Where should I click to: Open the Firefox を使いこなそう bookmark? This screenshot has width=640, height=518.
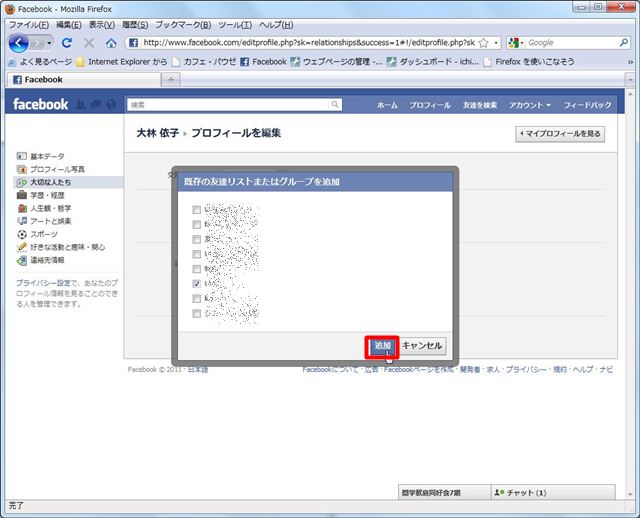pos(529,62)
